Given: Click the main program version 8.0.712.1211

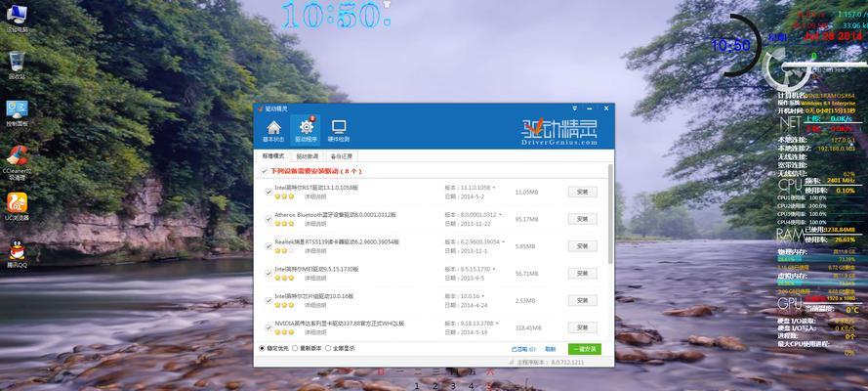Looking at the screenshot, I should coord(551,362).
